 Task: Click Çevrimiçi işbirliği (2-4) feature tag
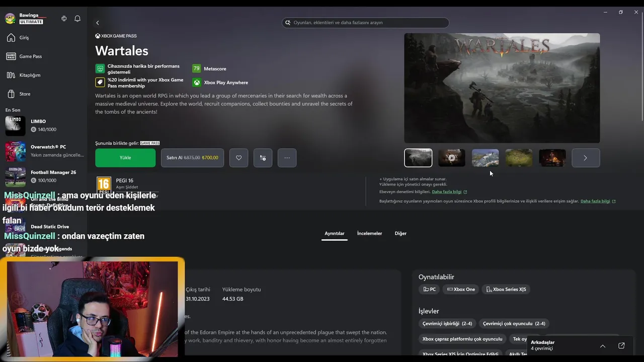coord(447,323)
